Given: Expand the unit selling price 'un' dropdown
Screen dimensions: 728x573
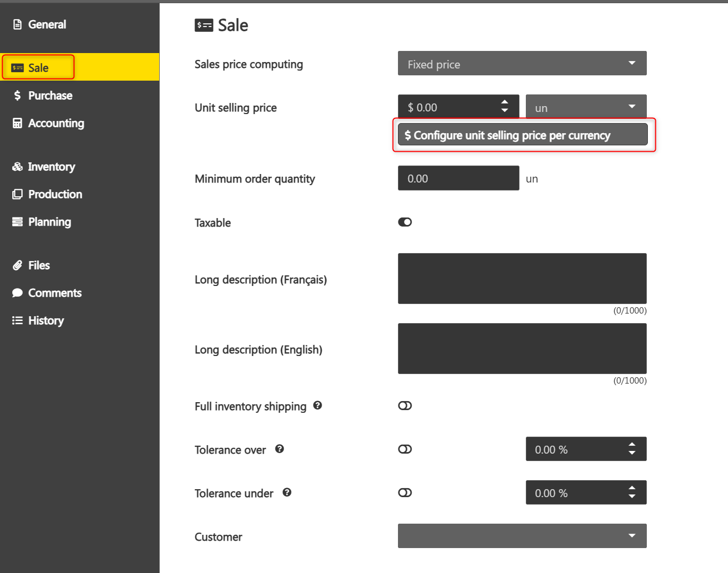Looking at the screenshot, I should pyautogui.click(x=586, y=107).
